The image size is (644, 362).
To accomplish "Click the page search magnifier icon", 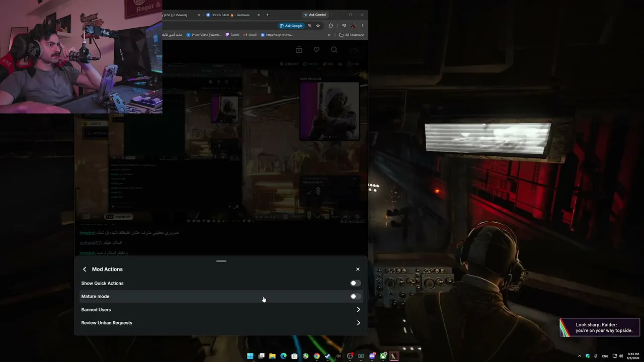I will pos(334,50).
